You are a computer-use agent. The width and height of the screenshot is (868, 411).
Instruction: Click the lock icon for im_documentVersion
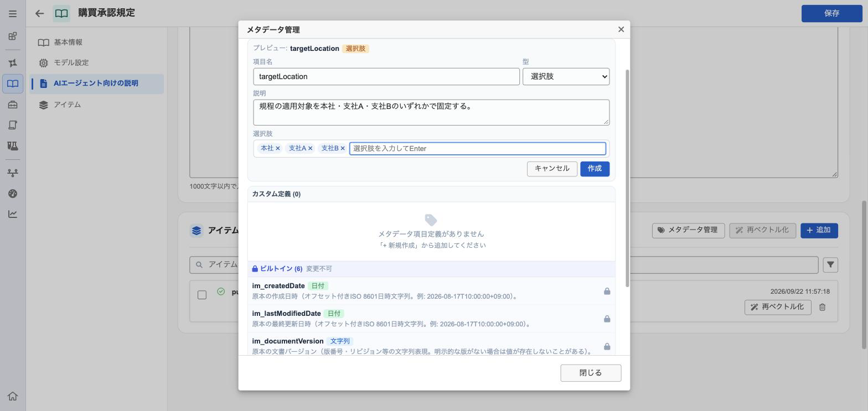point(607,346)
